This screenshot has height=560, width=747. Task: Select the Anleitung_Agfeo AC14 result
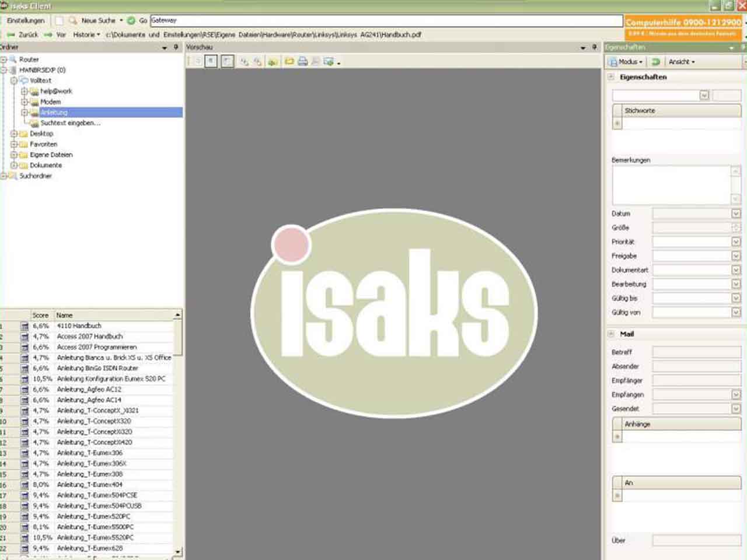click(89, 400)
